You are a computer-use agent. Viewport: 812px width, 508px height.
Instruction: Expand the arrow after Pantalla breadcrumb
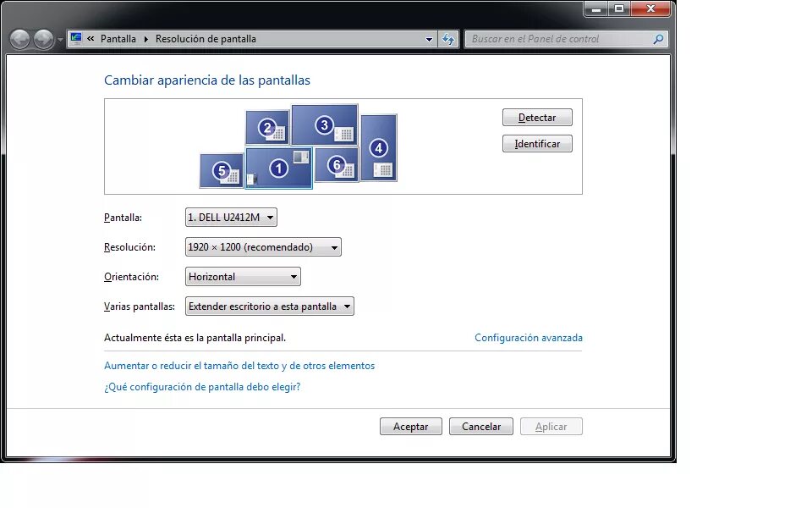click(146, 39)
